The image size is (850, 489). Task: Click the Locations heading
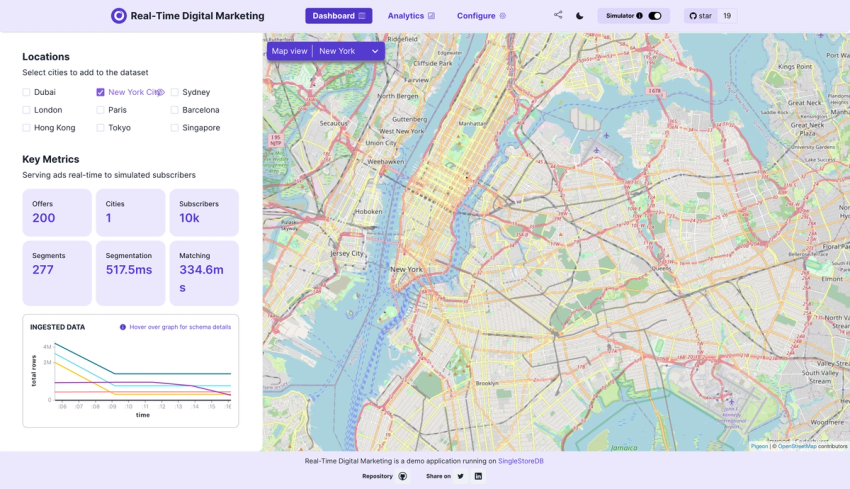(x=46, y=56)
